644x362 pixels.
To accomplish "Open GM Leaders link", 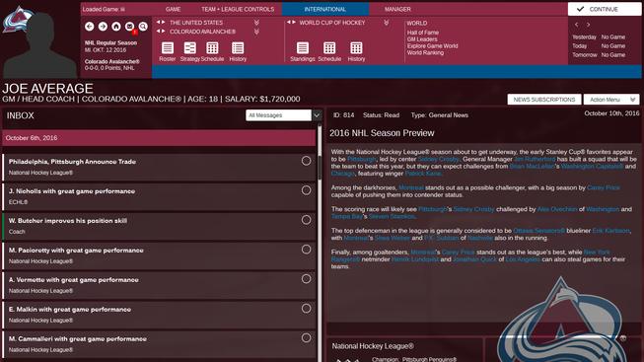I will click(x=422, y=39).
